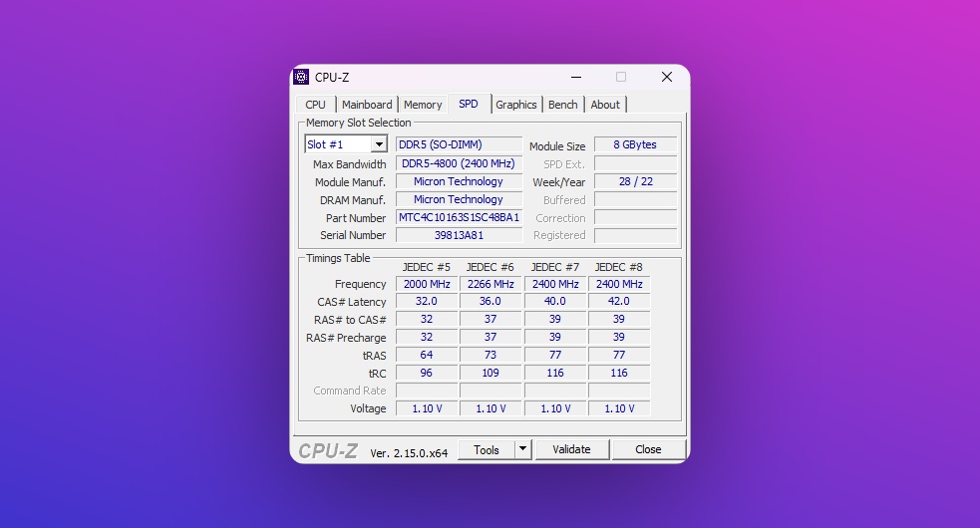980x528 pixels.
Task: Click the Module Manuf. Micron Technology field
Action: [459, 181]
